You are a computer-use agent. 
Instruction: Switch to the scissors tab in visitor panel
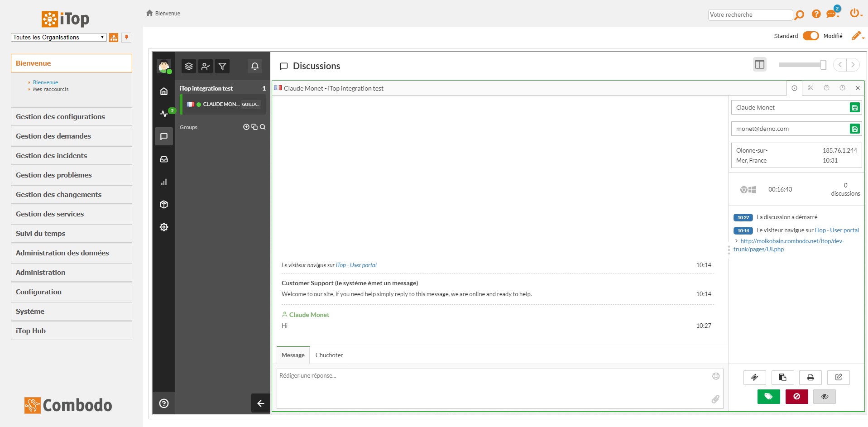tap(810, 88)
